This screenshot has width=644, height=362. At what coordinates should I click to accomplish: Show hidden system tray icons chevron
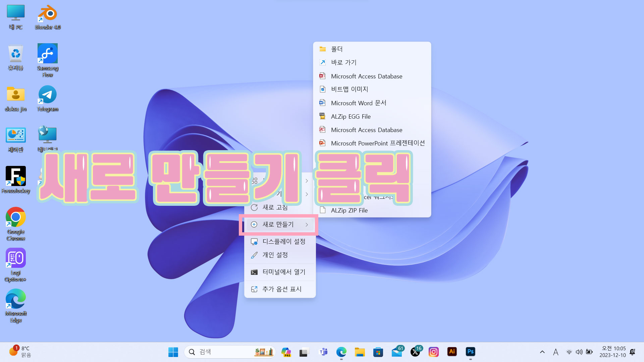[542, 352]
